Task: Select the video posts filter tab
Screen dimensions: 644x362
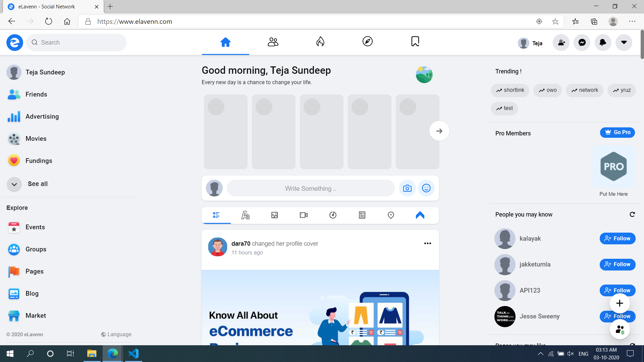Action: coord(304,215)
